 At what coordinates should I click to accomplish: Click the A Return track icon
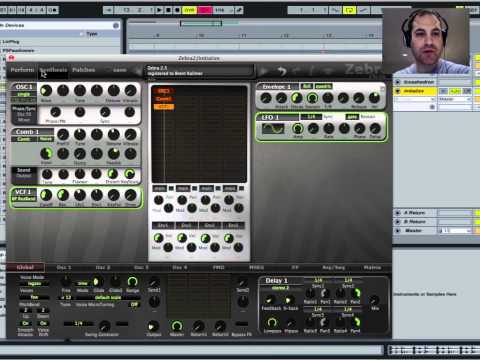click(397, 213)
